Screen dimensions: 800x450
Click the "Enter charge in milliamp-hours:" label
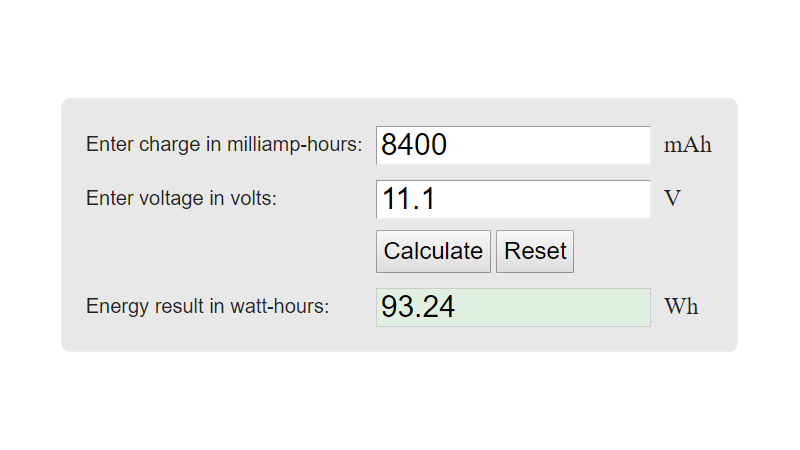[224, 144]
